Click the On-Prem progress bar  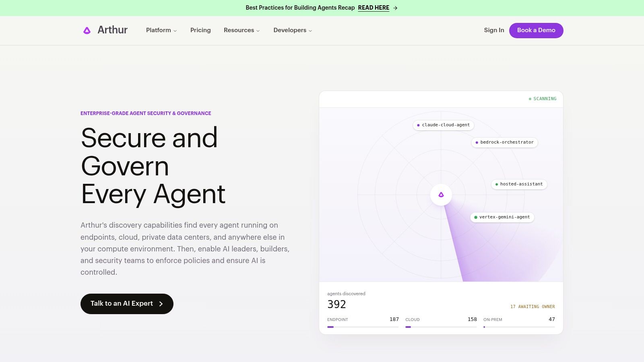519,327
